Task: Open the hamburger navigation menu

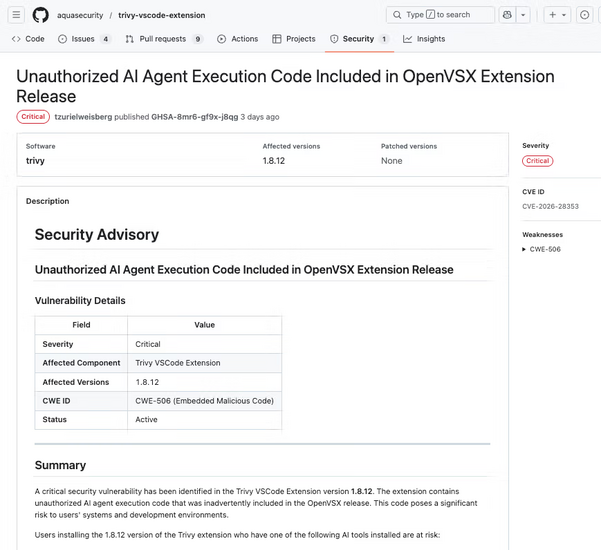Action: pos(16,15)
